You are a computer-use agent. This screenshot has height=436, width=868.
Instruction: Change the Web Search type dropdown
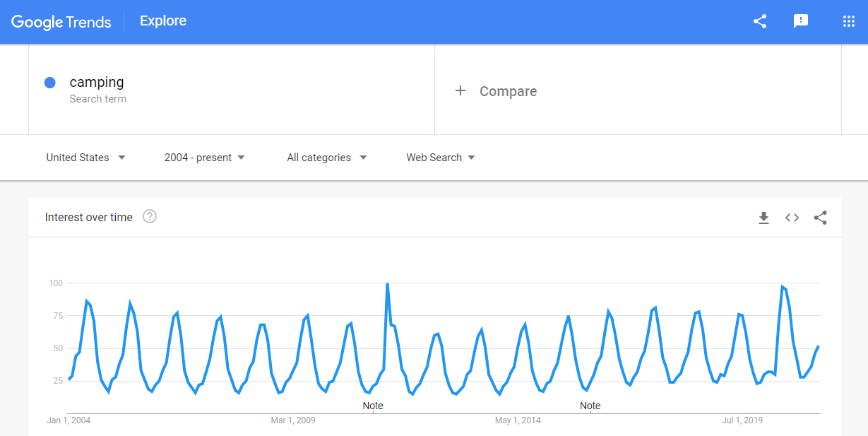point(440,158)
